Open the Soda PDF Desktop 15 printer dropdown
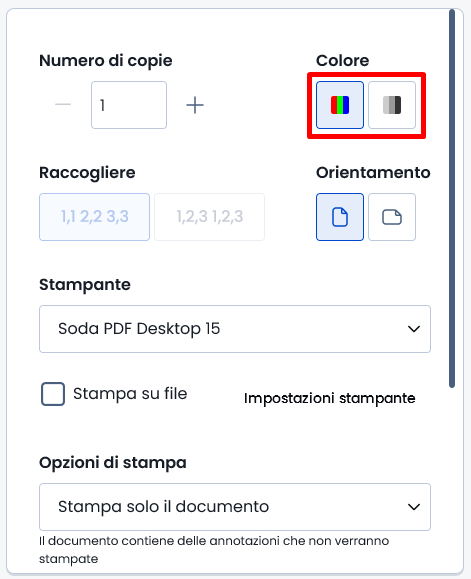Screen dimensions: 471x579 (235, 329)
